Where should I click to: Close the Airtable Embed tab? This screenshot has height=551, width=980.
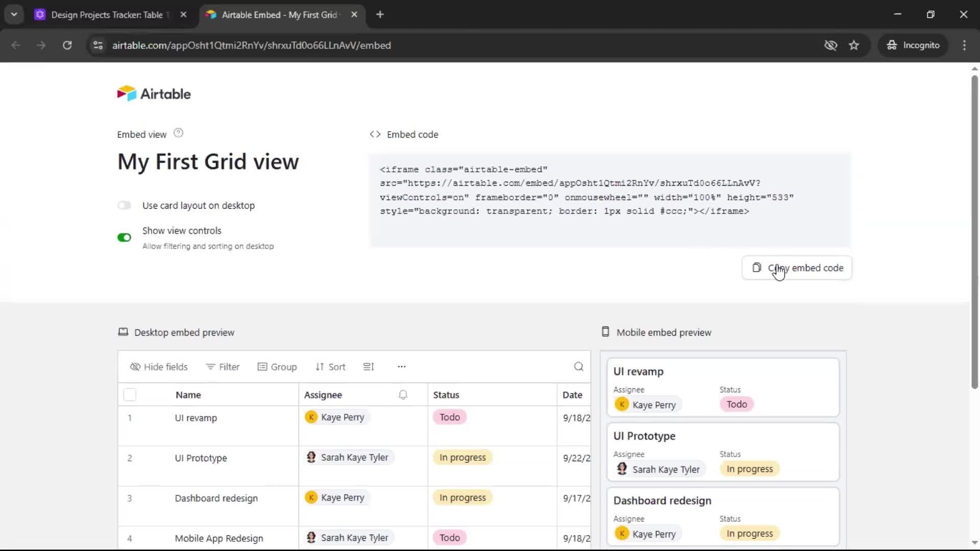coord(354,15)
